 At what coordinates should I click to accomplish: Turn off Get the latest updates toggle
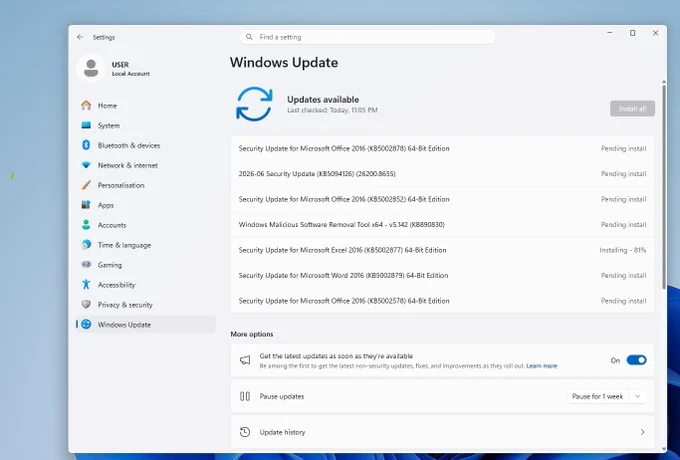tap(636, 360)
